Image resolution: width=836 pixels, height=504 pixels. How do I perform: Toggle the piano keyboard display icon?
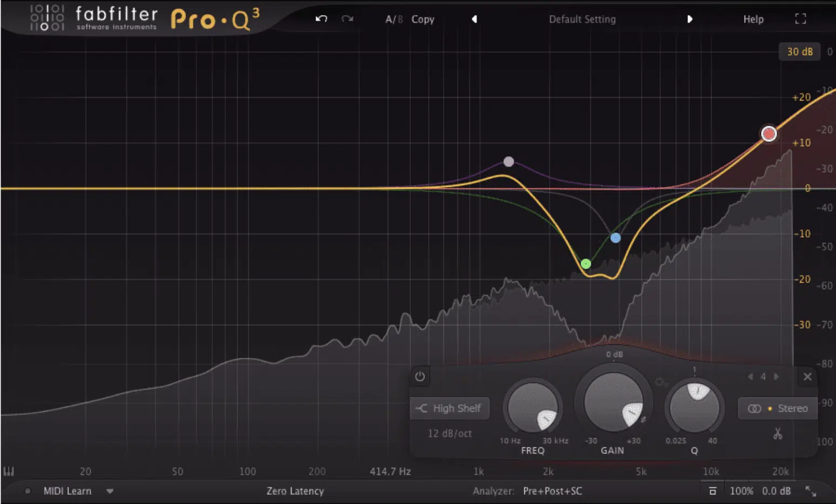click(x=9, y=472)
